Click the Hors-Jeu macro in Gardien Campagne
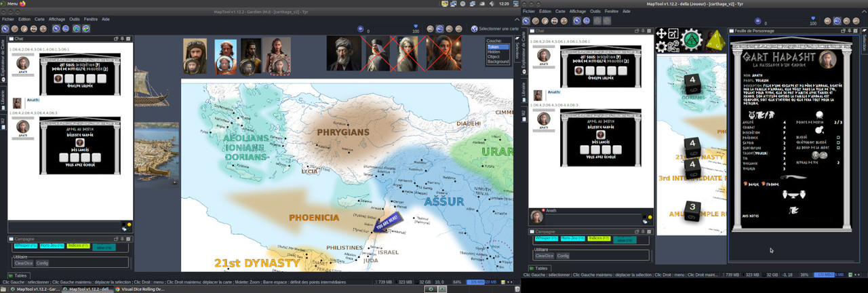The width and height of the screenshot is (868, 293). point(52,246)
